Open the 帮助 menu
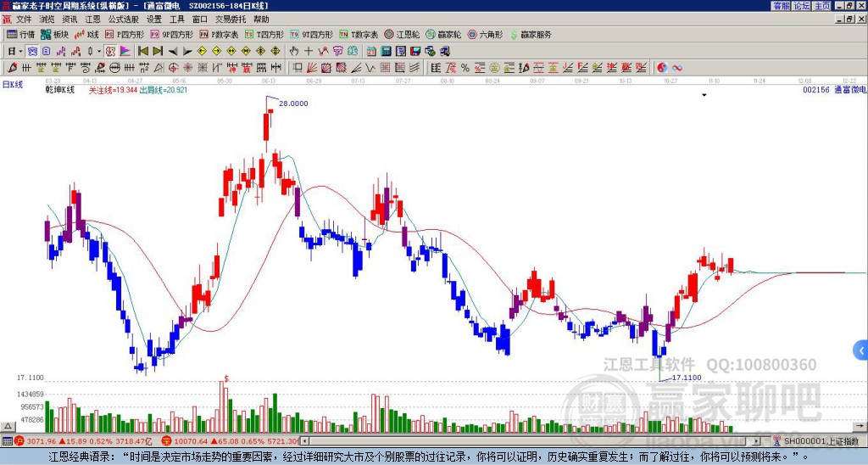The height and width of the screenshot is (465, 868). 261,20
